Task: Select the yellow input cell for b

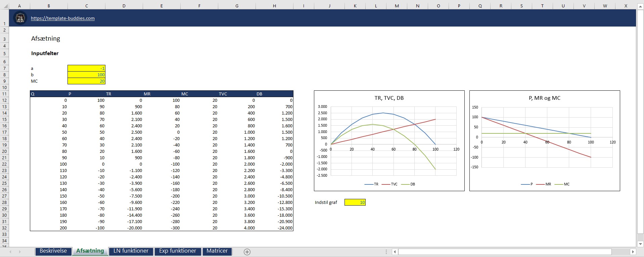Action: [x=86, y=75]
